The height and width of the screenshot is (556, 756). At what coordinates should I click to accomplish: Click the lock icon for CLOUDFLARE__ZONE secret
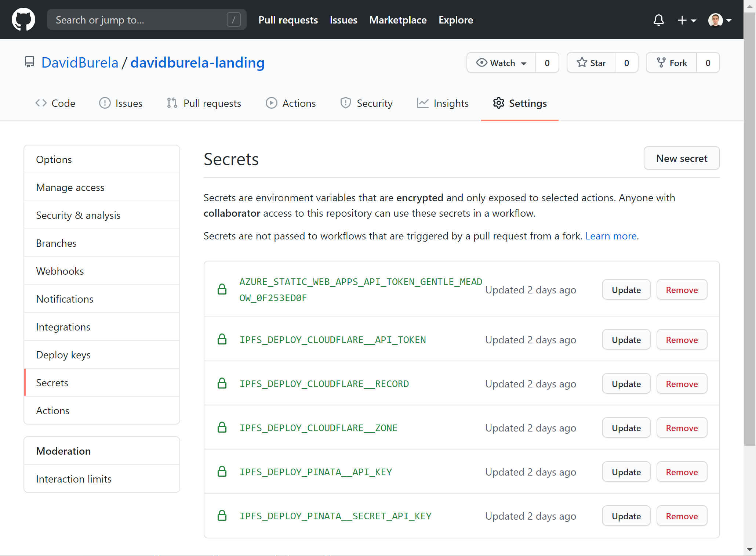point(222,427)
